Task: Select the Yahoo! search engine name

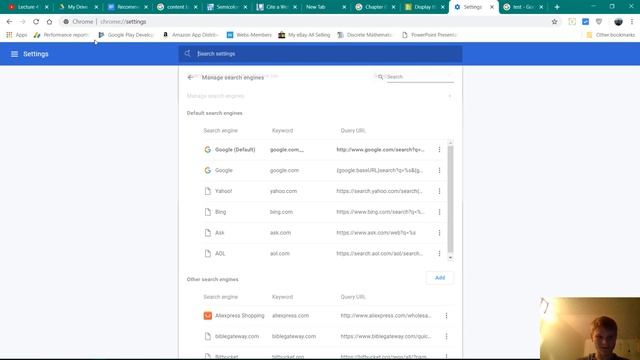Action: click(223, 191)
